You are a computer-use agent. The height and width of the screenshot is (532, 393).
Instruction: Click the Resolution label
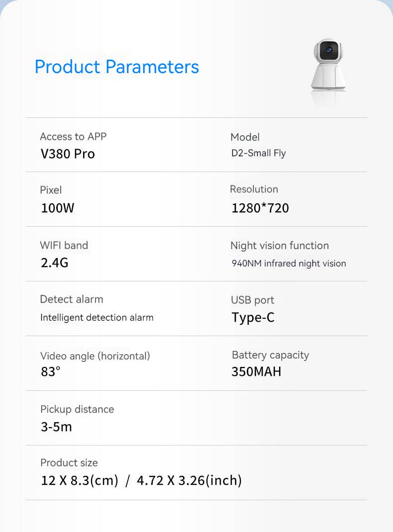pyautogui.click(x=254, y=189)
